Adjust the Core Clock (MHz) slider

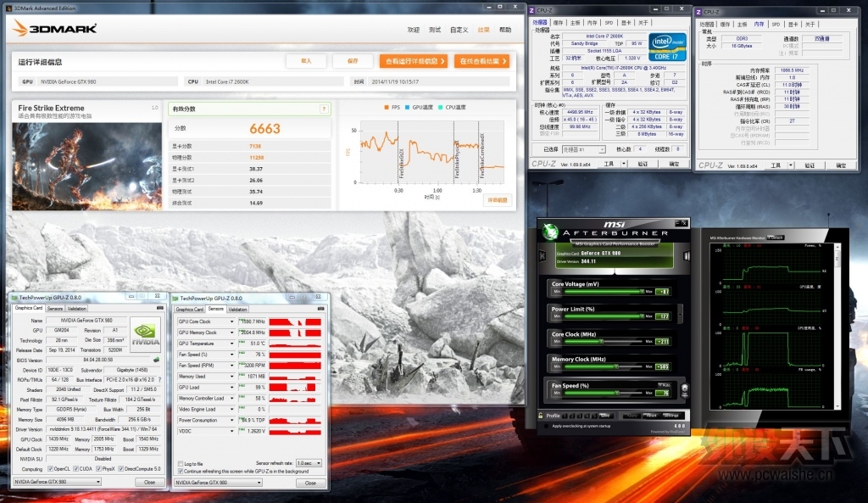pos(604,341)
